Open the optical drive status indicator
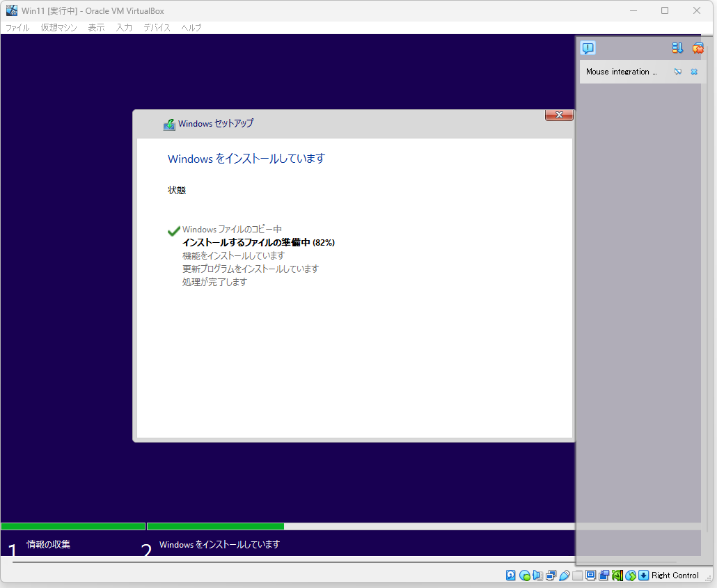Image resolution: width=717 pixels, height=588 pixels. 524,575
